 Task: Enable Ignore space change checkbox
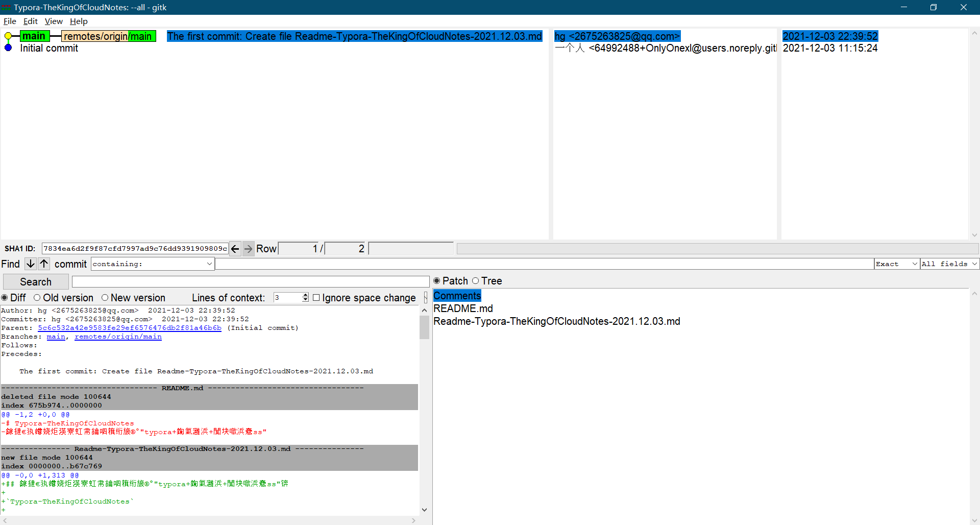click(316, 298)
